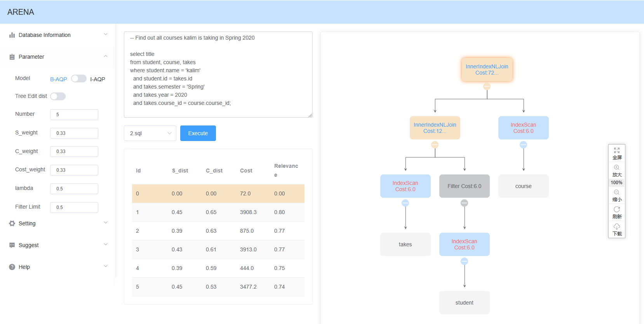Toggle model switch between B-AQP and I-AQP
This screenshot has height=324, width=644.
pyautogui.click(x=78, y=79)
